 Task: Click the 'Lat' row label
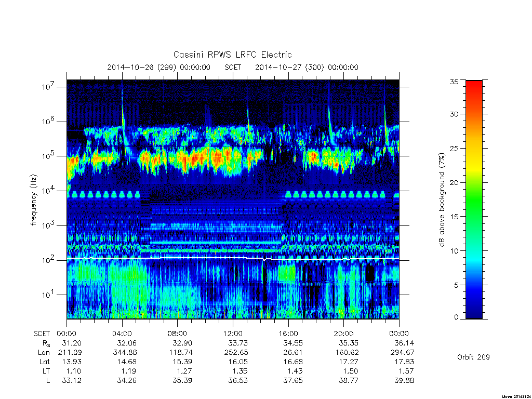click(45, 362)
